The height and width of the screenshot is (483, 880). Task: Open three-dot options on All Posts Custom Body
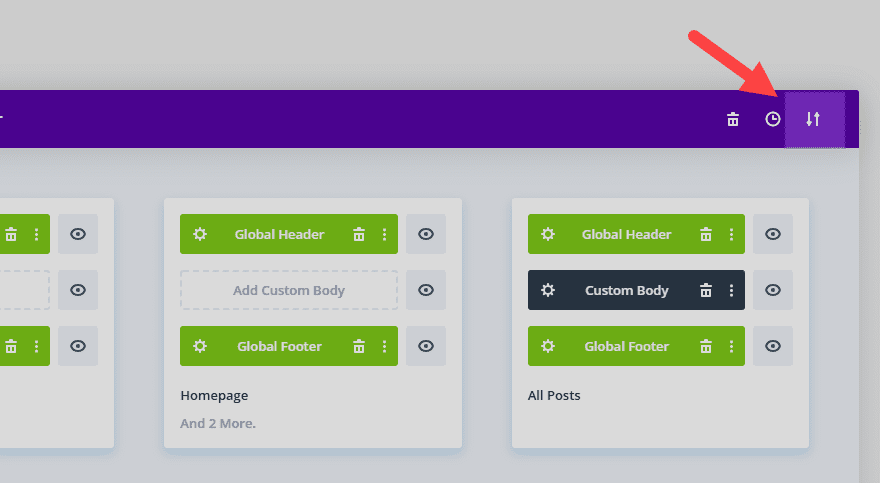click(731, 290)
